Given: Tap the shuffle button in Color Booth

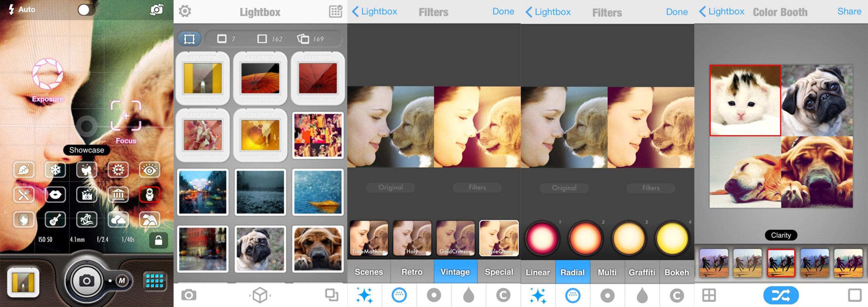Looking at the screenshot, I should pyautogui.click(x=781, y=295).
